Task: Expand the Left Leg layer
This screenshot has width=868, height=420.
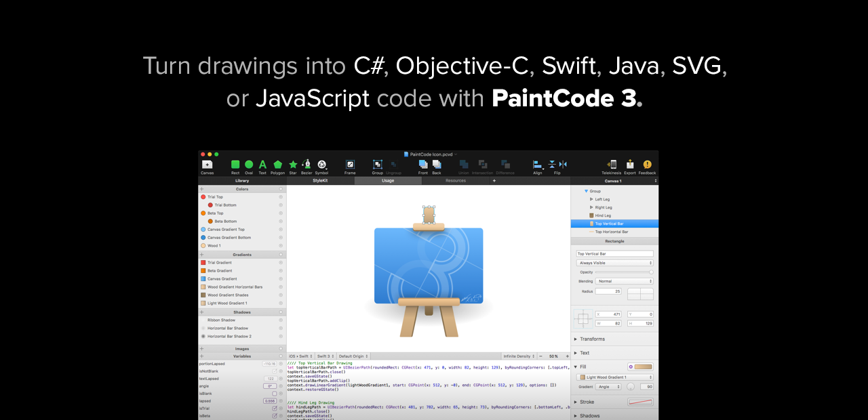Action: [591, 199]
